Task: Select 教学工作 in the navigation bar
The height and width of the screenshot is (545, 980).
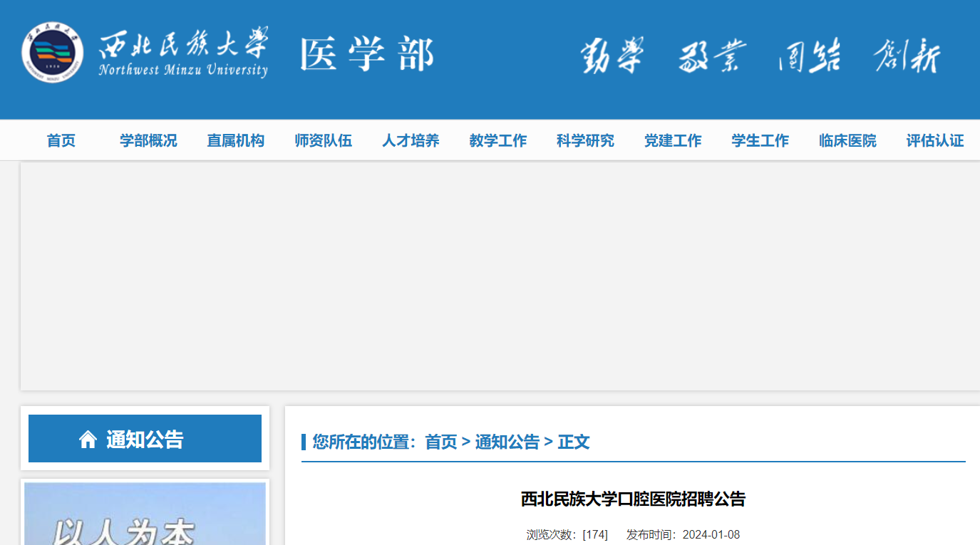Action: point(498,140)
